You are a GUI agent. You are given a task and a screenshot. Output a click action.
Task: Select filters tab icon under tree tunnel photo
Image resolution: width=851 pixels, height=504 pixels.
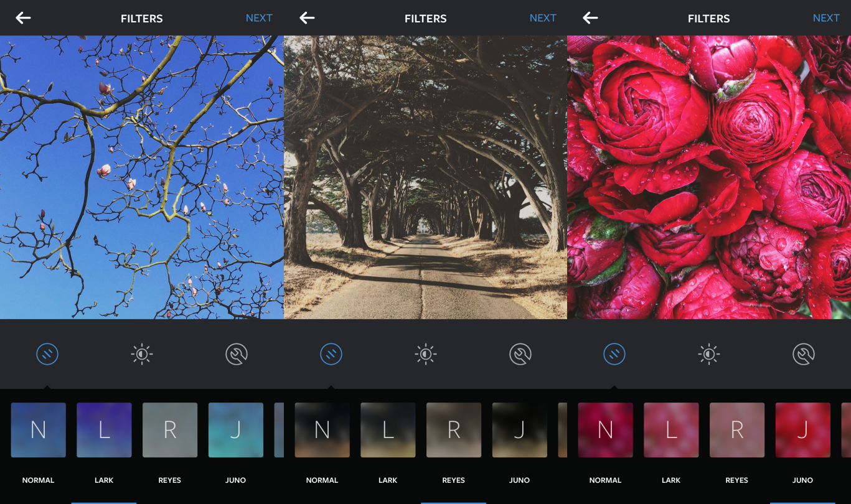pos(331,354)
